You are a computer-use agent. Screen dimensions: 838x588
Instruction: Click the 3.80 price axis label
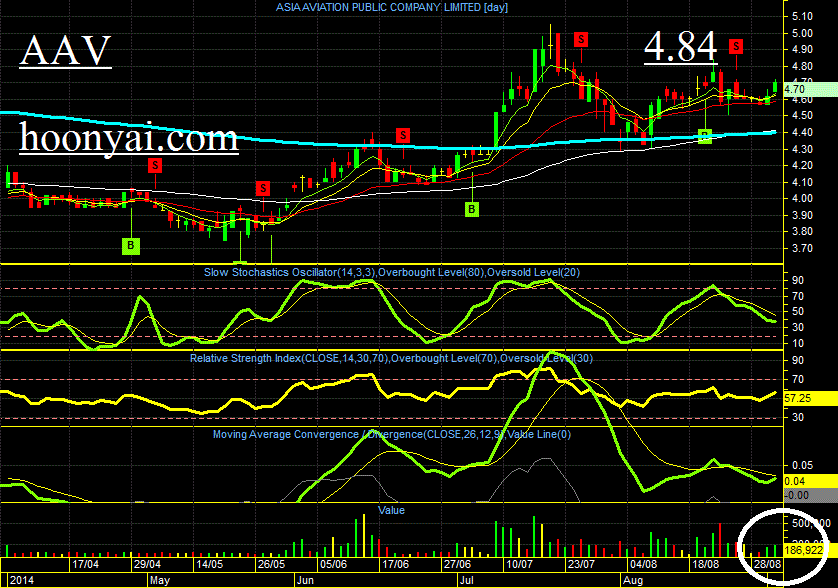tap(802, 231)
